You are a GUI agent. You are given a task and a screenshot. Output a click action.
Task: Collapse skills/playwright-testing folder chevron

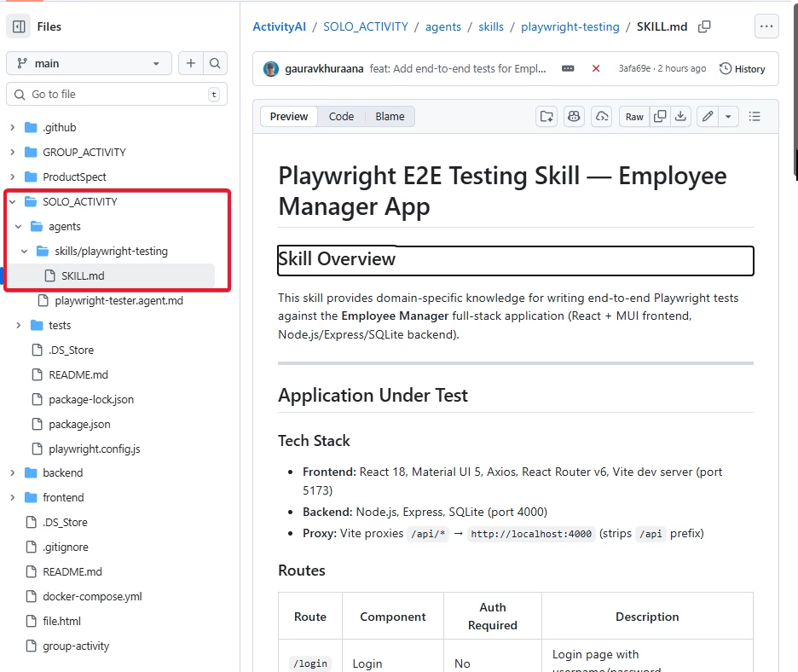click(25, 251)
